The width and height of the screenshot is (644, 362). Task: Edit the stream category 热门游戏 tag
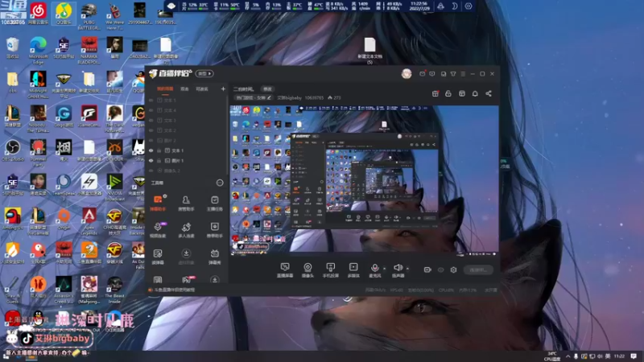(254, 97)
